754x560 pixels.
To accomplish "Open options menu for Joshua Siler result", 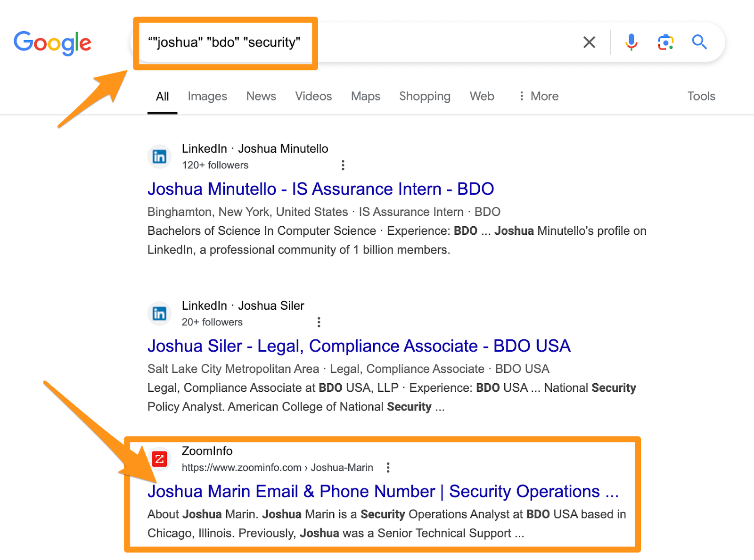I will [319, 322].
